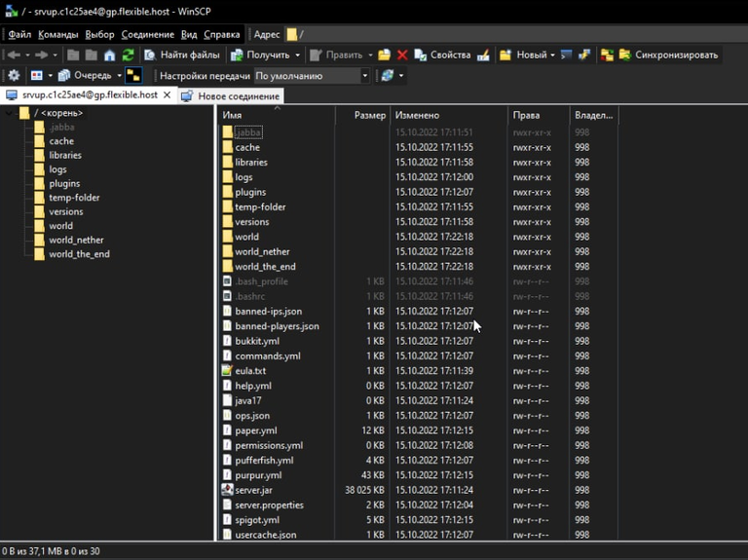Click the address bar path field
This screenshot has height=560, width=748.
click(x=515, y=34)
